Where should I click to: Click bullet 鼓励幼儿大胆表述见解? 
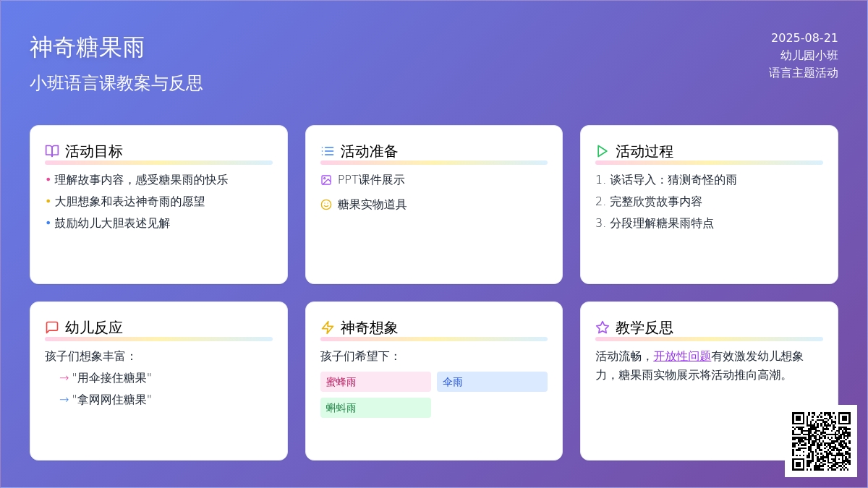point(112,223)
